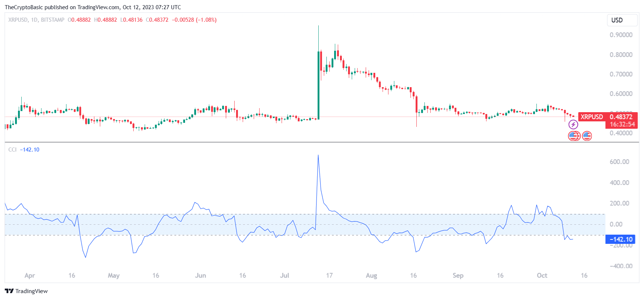Click the CCI indicator legend label

tap(12, 150)
